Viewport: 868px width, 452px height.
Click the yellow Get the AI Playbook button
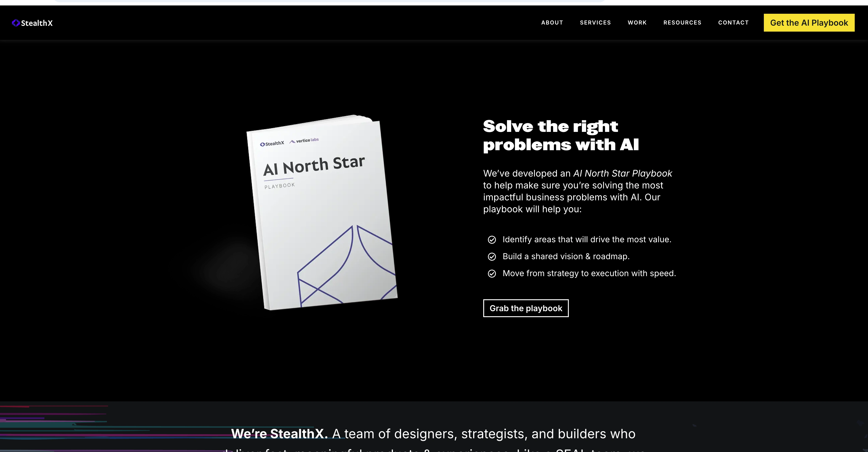(x=809, y=23)
